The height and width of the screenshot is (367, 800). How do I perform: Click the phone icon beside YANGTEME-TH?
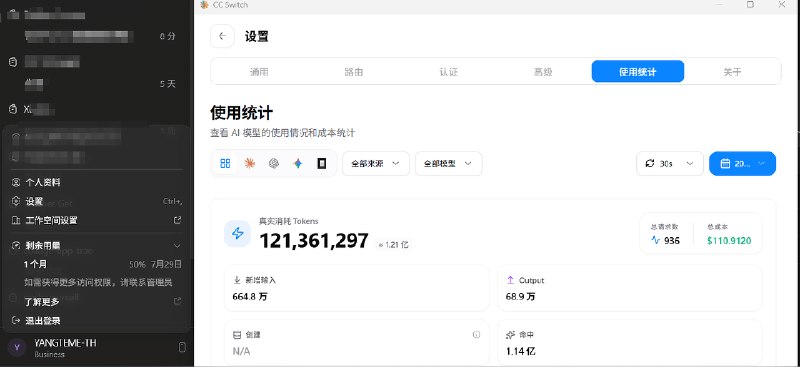coord(182,348)
